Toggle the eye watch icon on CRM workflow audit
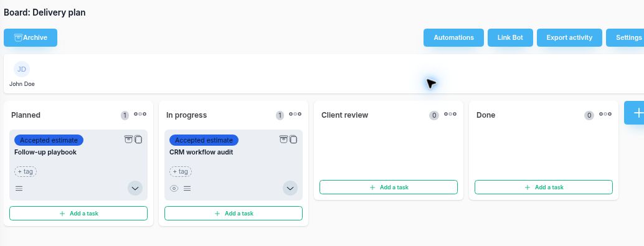This screenshot has width=644, height=246. 174,189
